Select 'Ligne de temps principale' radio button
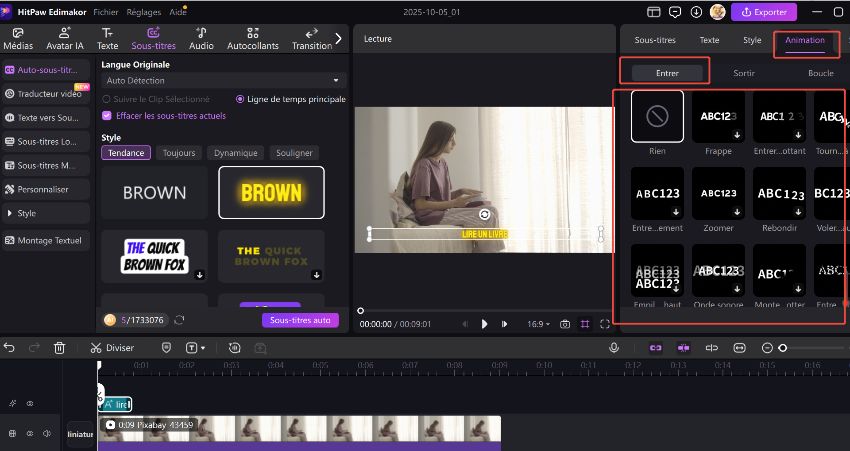850x451 pixels. click(x=240, y=99)
